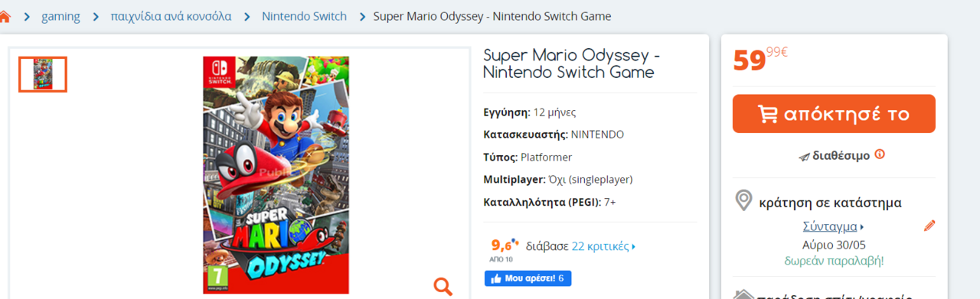Open Nintendo Switch breadcrumb category
The image size is (980, 299).
pyautogui.click(x=304, y=16)
